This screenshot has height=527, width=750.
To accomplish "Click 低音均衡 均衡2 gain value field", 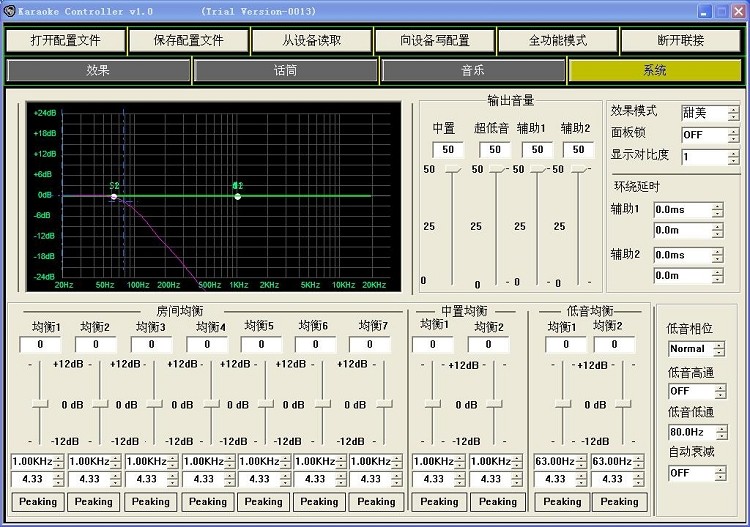I will [615, 344].
